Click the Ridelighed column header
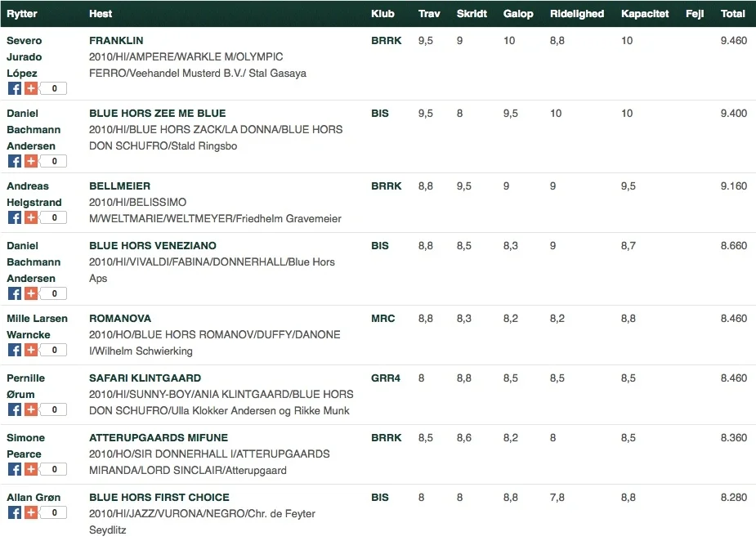Viewport: 756px width, 541px height. pos(577,14)
